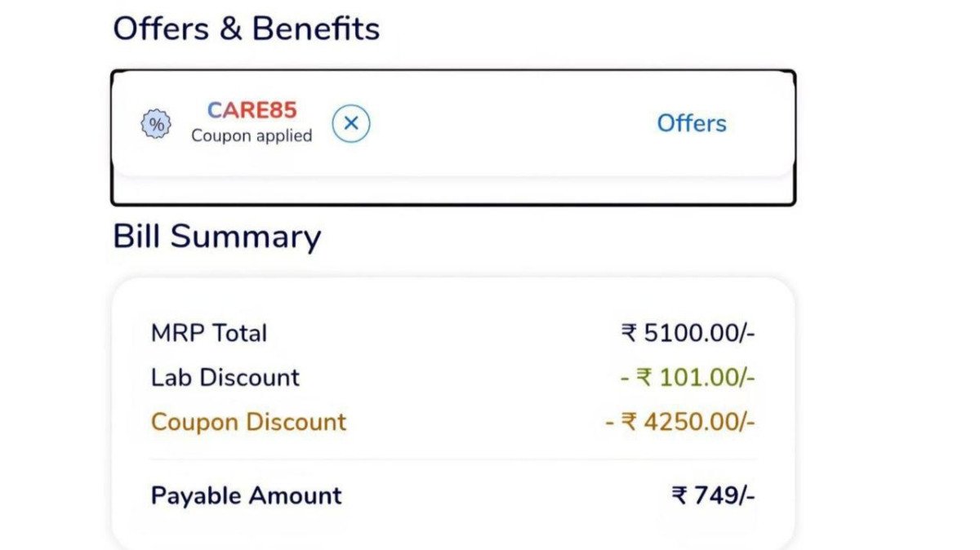Image resolution: width=980 pixels, height=550 pixels.
Task: Click the CARE85 coupon code text
Action: (252, 110)
